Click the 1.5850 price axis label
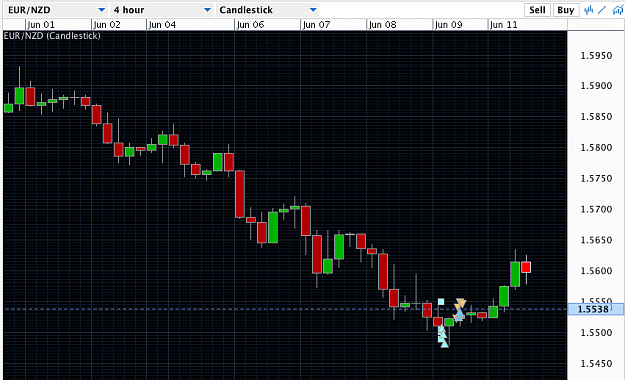This screenshot has height=380, width=625. click(x=596, y=117)
